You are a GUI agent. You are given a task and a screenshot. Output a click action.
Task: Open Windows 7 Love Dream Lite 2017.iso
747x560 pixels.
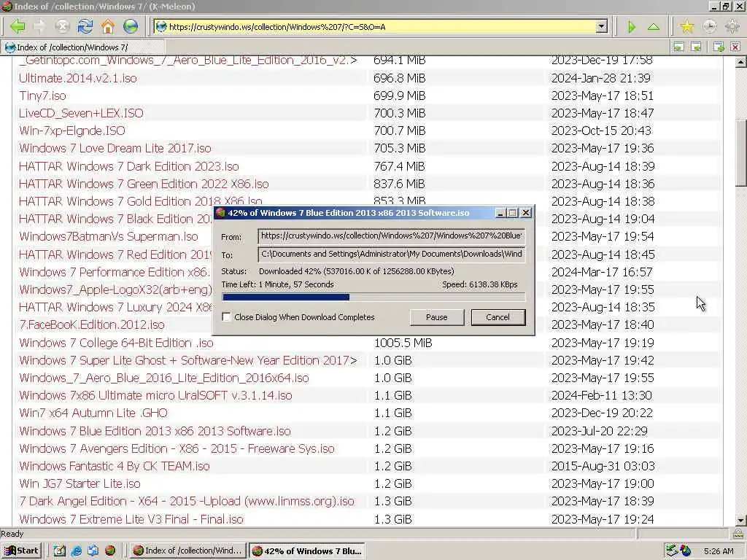[x=115, y=149]
